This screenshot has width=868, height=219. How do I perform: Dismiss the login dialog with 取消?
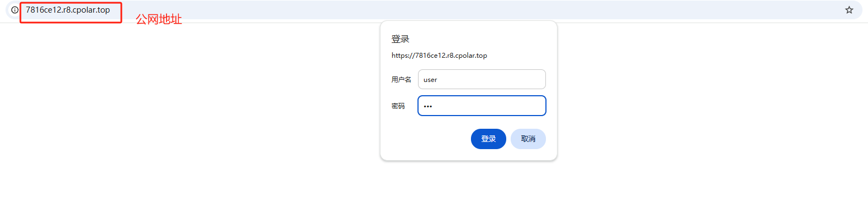[x=528, y=139]
